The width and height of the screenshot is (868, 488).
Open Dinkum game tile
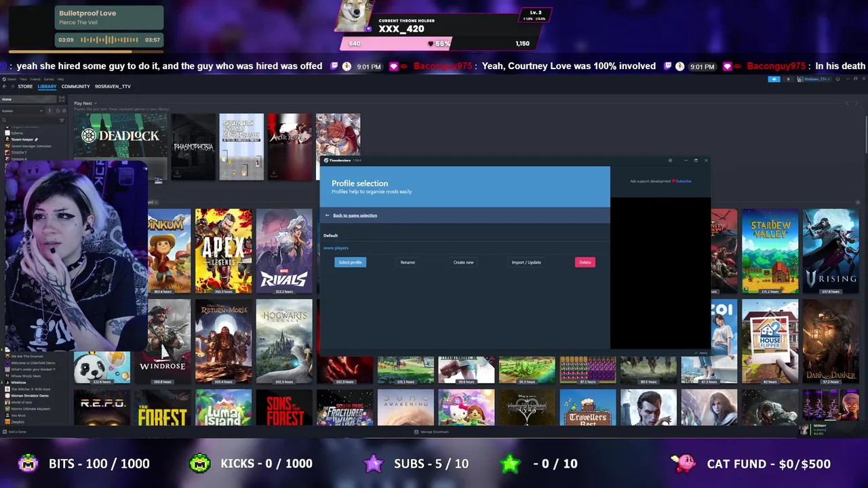170,251
